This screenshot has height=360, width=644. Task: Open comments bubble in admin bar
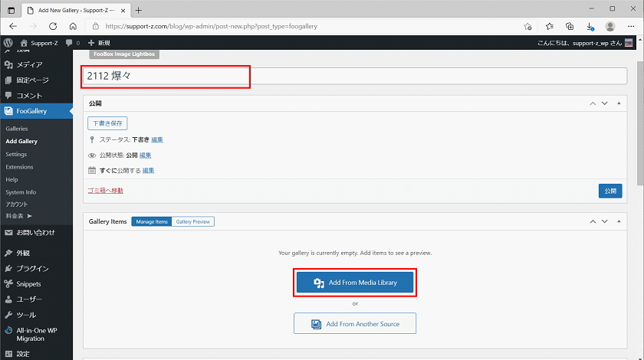click(70, 43)
